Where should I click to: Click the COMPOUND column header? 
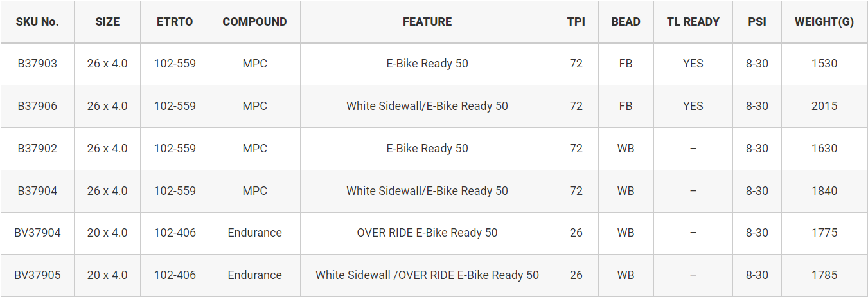pyautogui.click(x=254, y=22)
